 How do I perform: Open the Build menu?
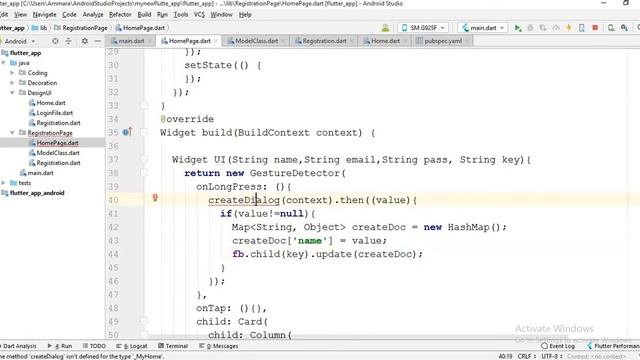[144, 15]
